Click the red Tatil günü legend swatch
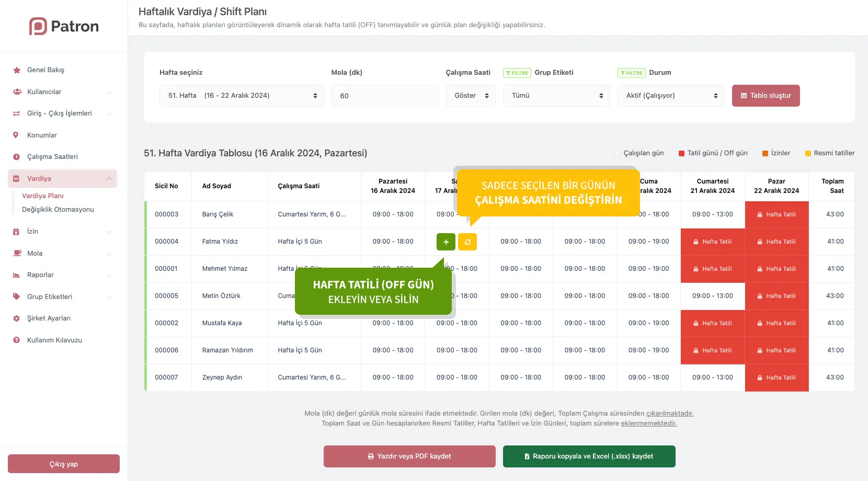This screenshot has height=481, width=868. [x=681, y=154]
